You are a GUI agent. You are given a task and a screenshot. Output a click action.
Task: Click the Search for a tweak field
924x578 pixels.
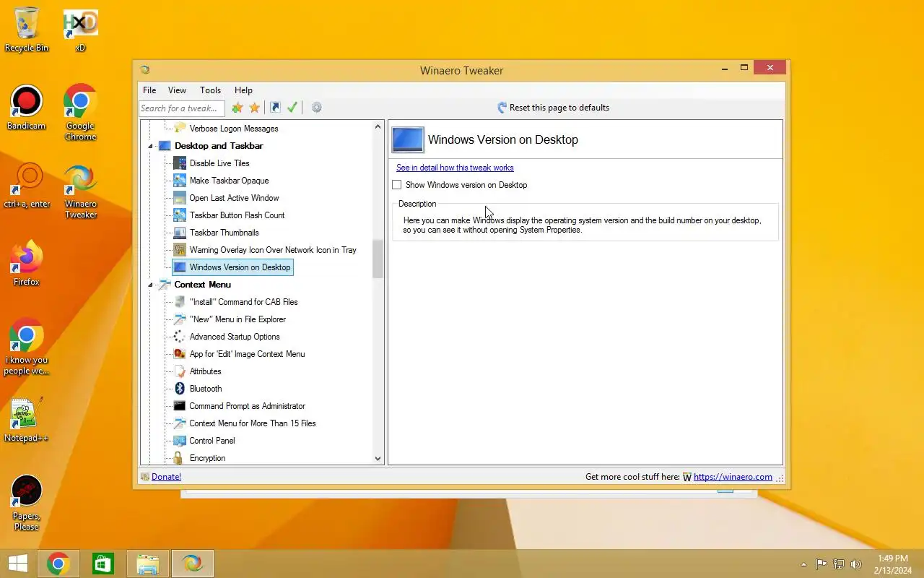[x=182, y=108]
